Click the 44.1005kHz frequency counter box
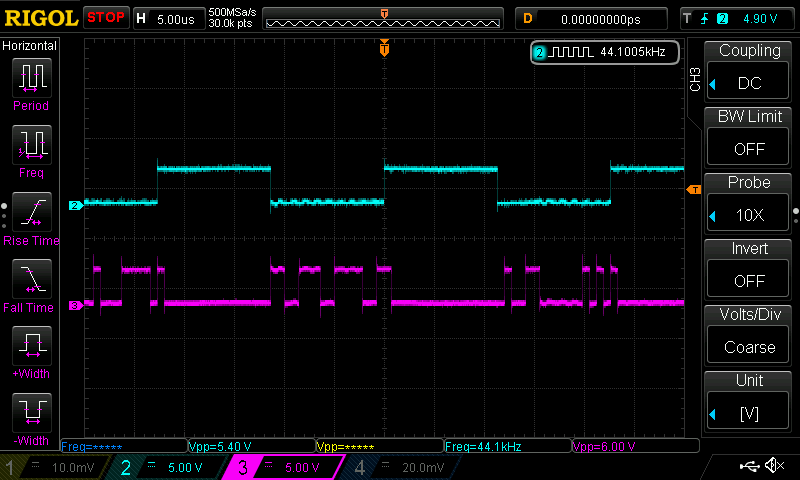Image resolution: width=800 pixels, height=480 pixels. click(x=605, y=52)
